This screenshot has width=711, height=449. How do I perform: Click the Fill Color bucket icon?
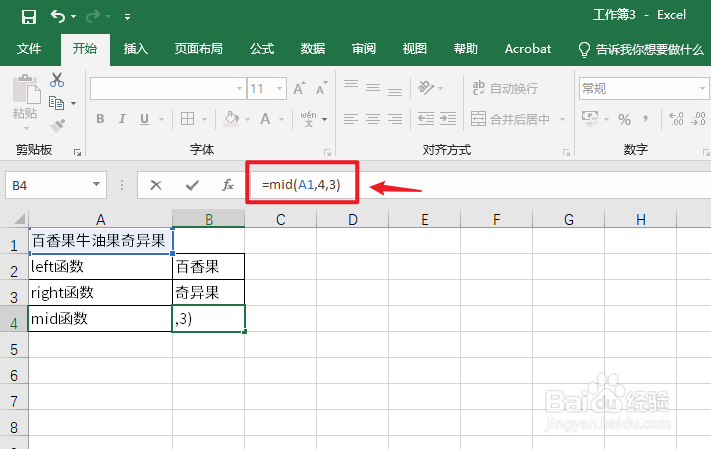(232, 119)
